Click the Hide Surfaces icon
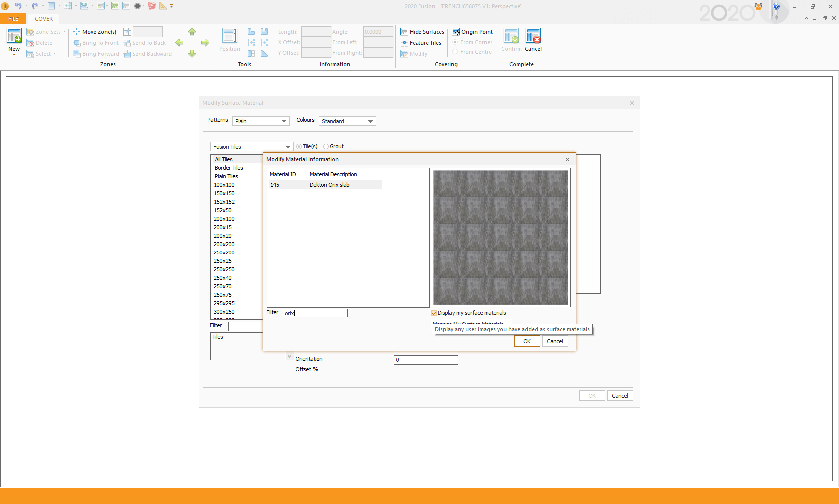Viewport: 839px width, 504px height. [x=404, y=32]
